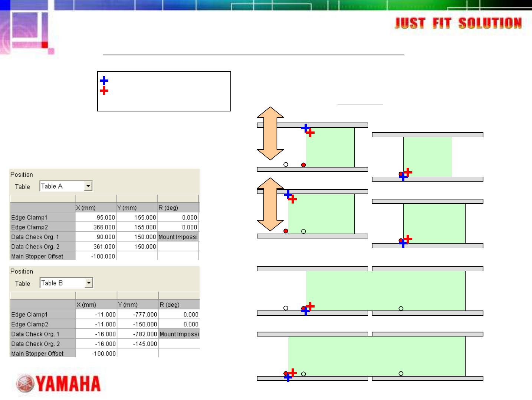
Task: Open the Table B dropdown
Action: [x=89, y=283]
